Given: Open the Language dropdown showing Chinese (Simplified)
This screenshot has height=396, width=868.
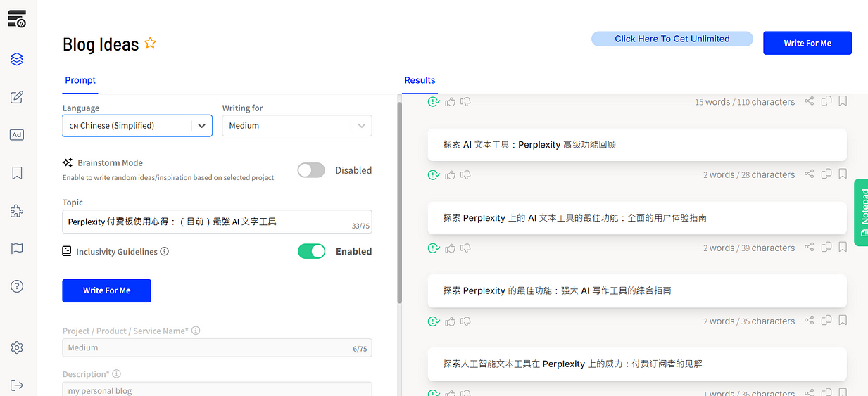Looking at the screenshot, I should click(x=137, y=125).
